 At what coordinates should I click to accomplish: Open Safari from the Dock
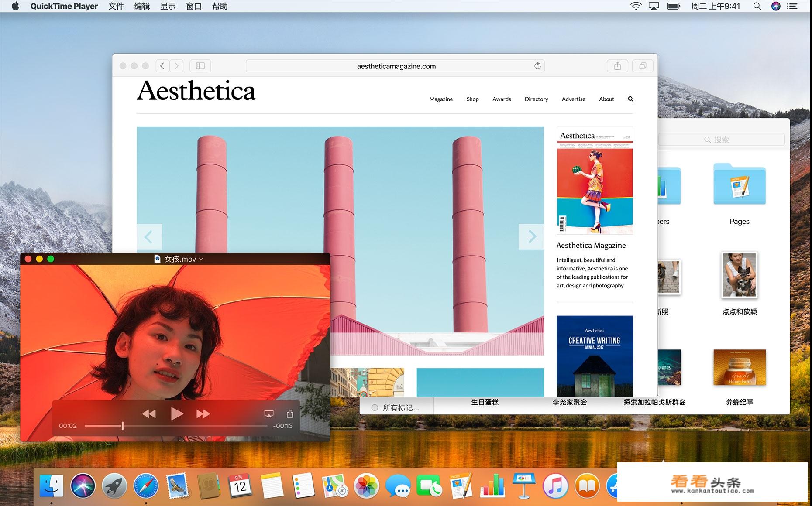tap(146, 485)
